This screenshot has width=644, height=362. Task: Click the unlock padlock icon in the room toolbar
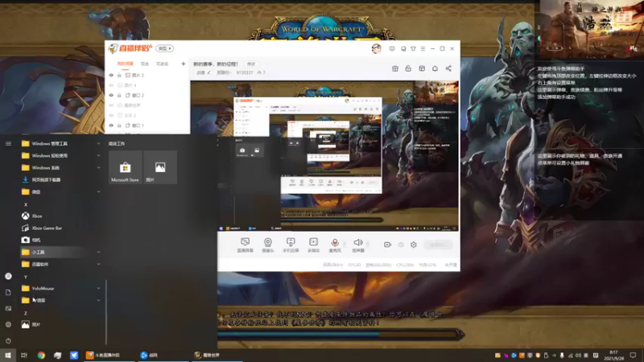pyautogui.click(x=408, y=68)
